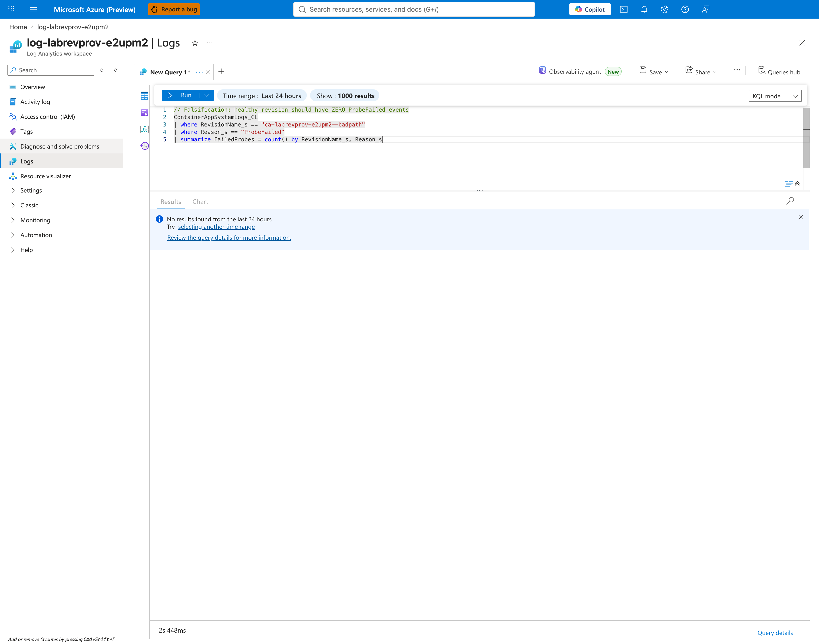Viewport: 819px width, 644px height.
Task: Click the selecting another time range link
Action: pyautogui.click(x=216, y=227)
